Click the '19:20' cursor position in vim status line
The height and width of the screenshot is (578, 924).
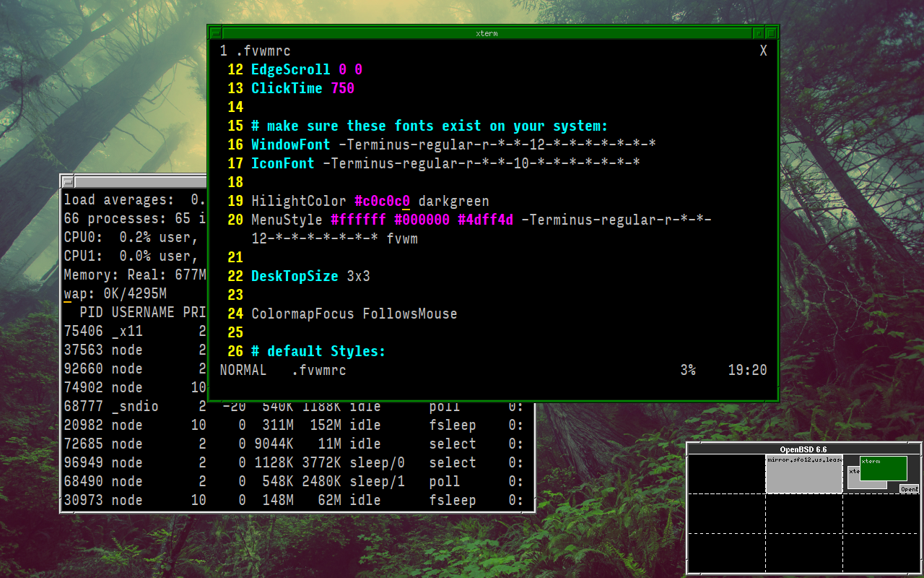tap(747, 371)
